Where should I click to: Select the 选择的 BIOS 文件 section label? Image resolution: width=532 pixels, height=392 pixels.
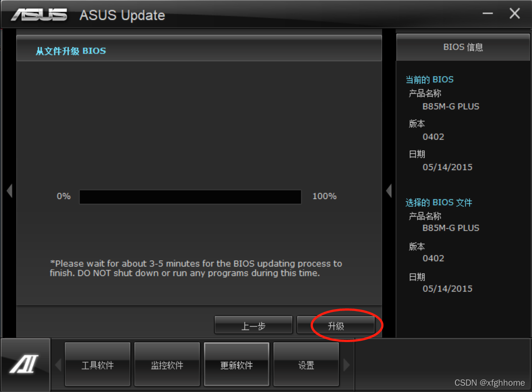coord(439,203)
